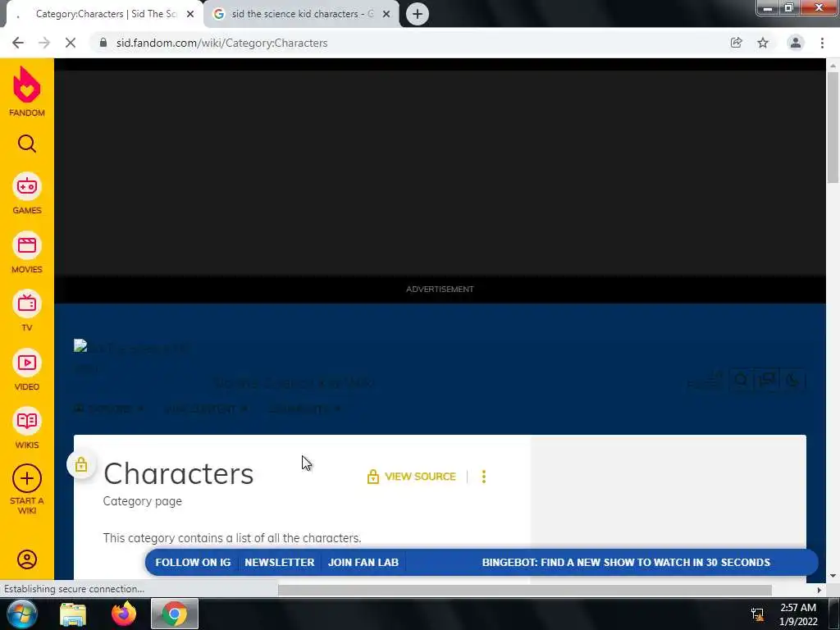Toggle the dark mode moon icon
Image resolution: width=840 pixels, height=630 pixels.
click(793, 381)
